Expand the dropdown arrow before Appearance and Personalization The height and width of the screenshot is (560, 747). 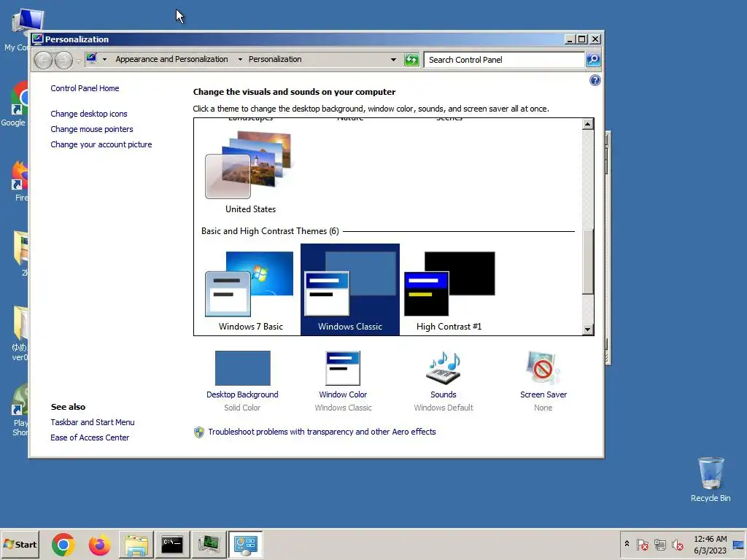[104, 60]
